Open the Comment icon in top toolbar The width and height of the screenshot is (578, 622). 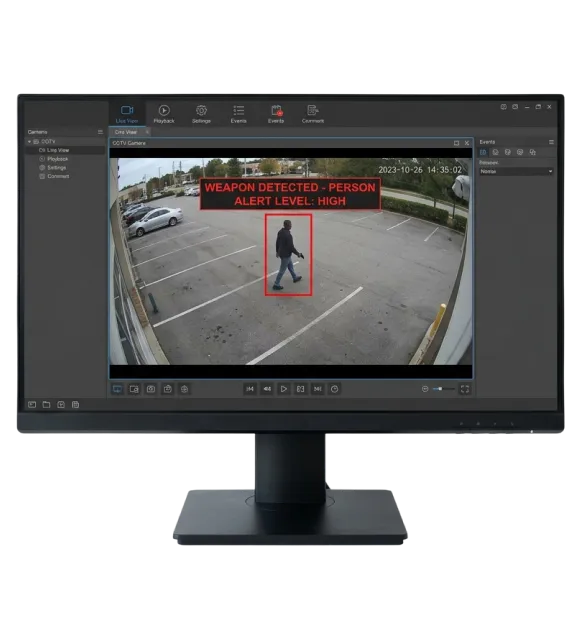click(313, 114)
